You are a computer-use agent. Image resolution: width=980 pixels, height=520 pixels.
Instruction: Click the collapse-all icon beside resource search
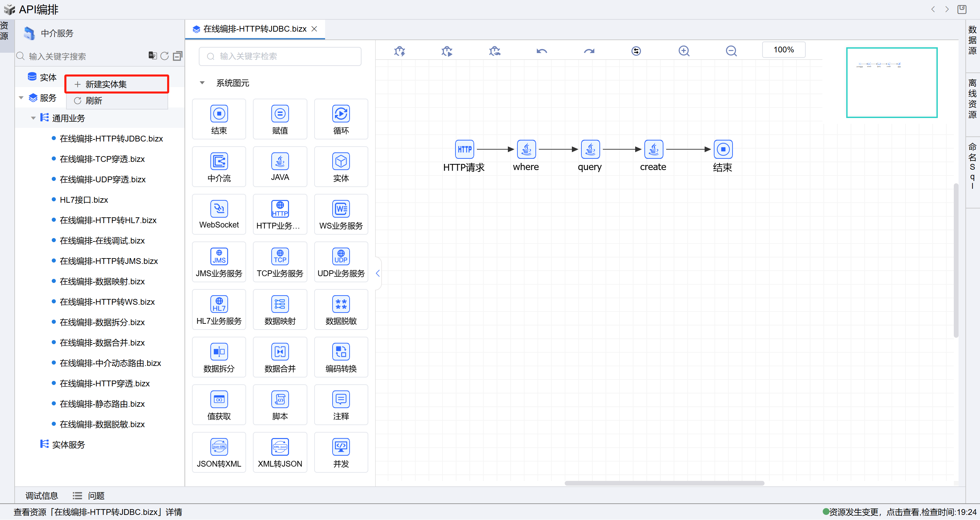(x=177, y=56)
